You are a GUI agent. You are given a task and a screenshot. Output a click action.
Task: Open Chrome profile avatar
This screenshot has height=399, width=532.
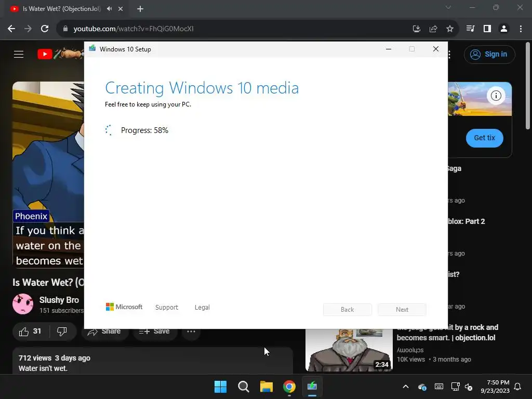click(x=504, y=29)
